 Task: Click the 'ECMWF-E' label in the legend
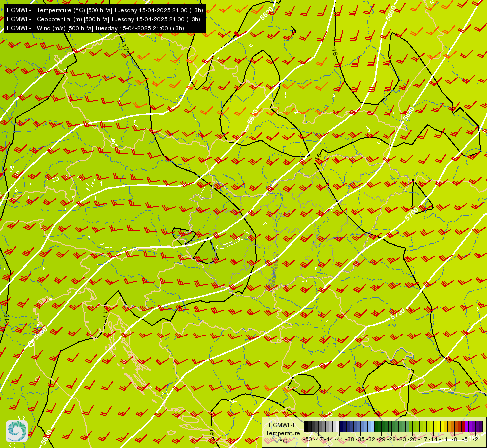(x=283, y=425)
